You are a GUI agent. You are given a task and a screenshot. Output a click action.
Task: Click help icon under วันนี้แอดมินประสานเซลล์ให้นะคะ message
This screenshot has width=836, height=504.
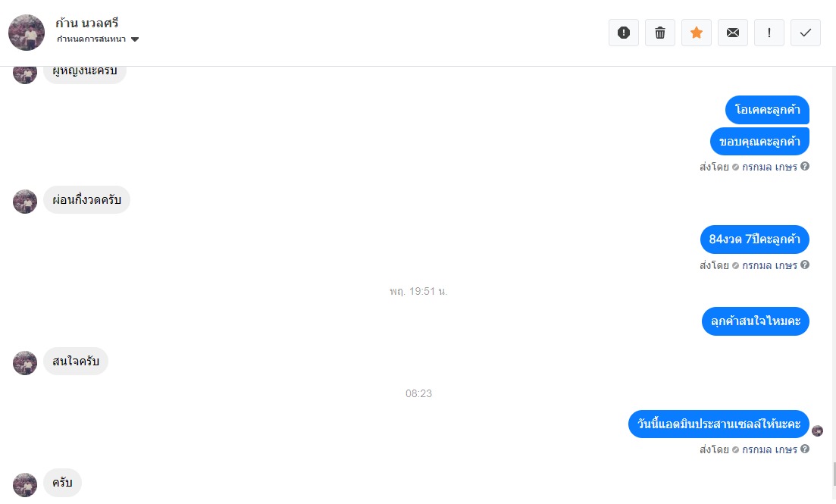805,449
